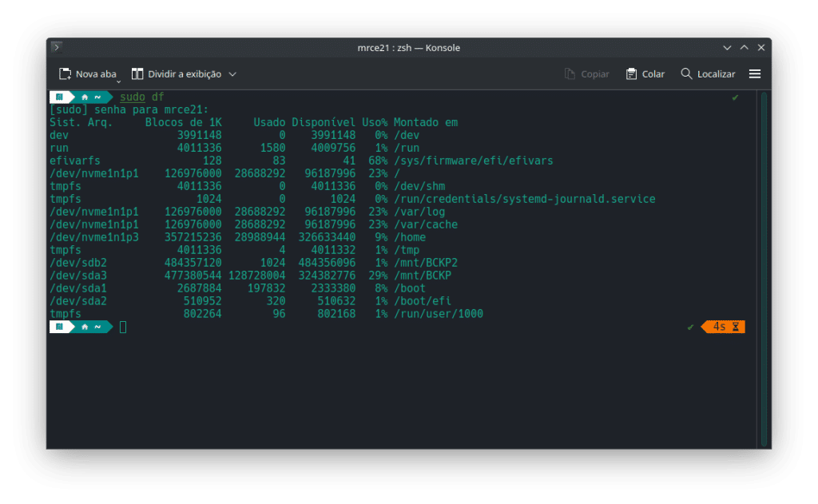Image resolution: width=818 pixels, height=504 pixels.
Task: Click the '/var/log' mount path
Action: [419, 212]
